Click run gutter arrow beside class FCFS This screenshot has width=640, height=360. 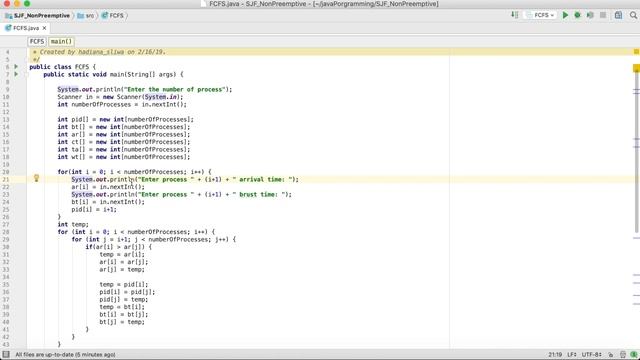click(x=16, y=67)
